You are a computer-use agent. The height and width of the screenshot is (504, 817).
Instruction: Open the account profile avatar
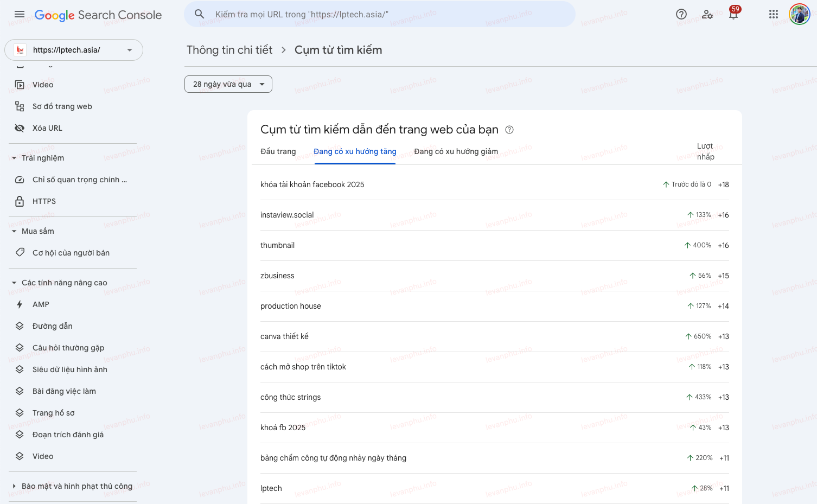(x=800, y=15)
